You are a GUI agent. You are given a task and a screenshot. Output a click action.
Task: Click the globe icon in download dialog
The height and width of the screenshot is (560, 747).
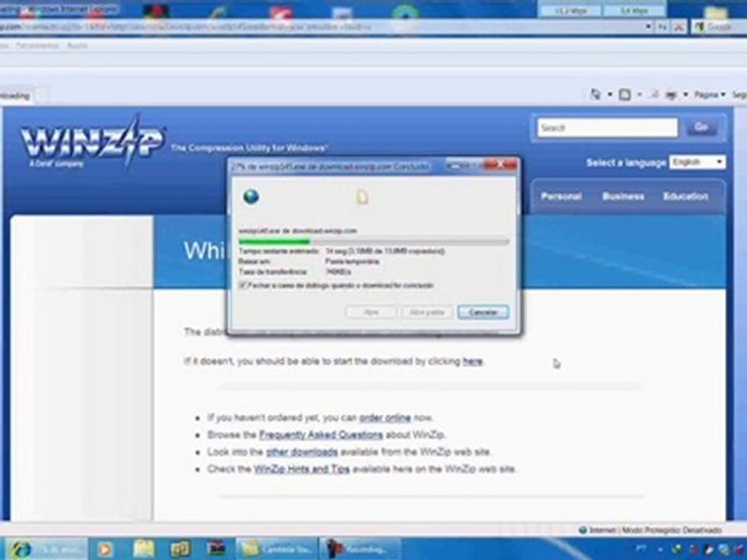tap(251, 196)
